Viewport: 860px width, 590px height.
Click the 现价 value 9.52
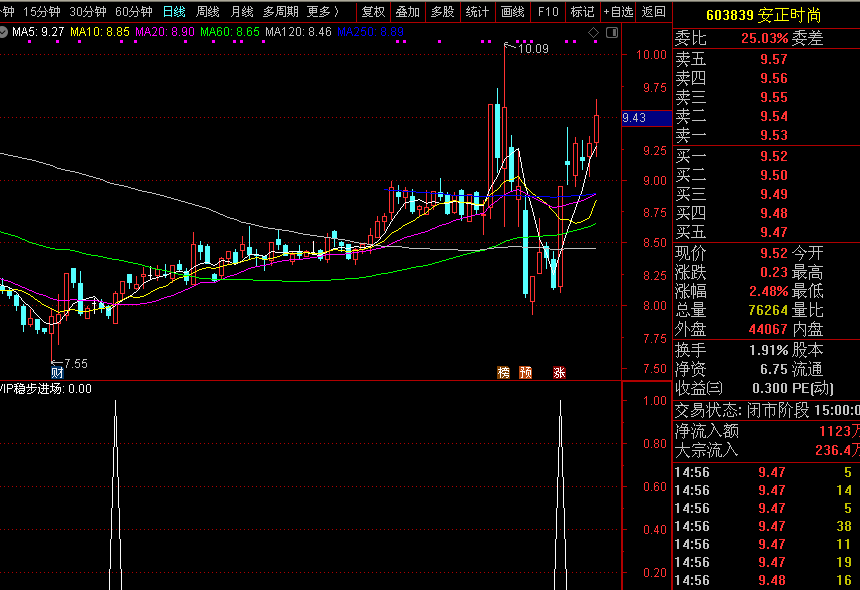point(773,253)
